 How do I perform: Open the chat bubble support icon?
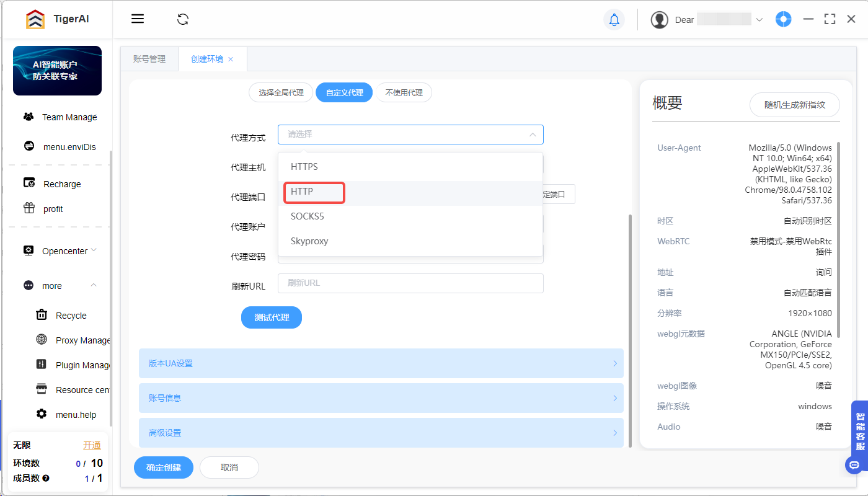pos(854,464)
